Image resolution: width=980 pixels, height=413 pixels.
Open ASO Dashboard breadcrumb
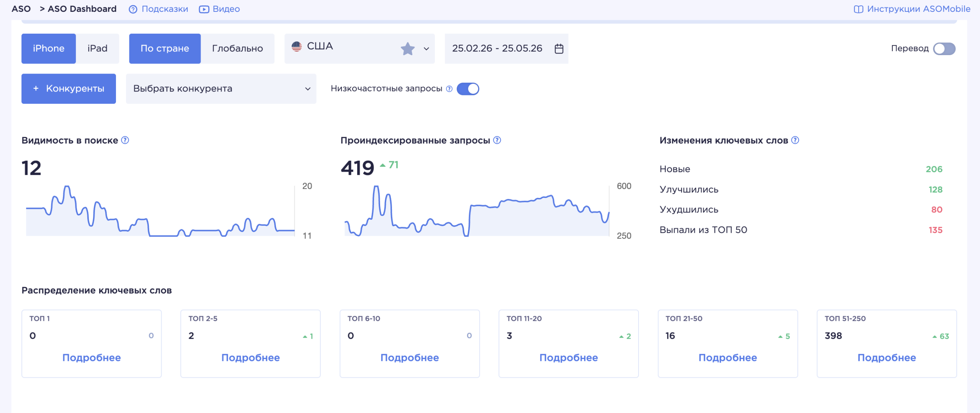[x=82, y=9]
